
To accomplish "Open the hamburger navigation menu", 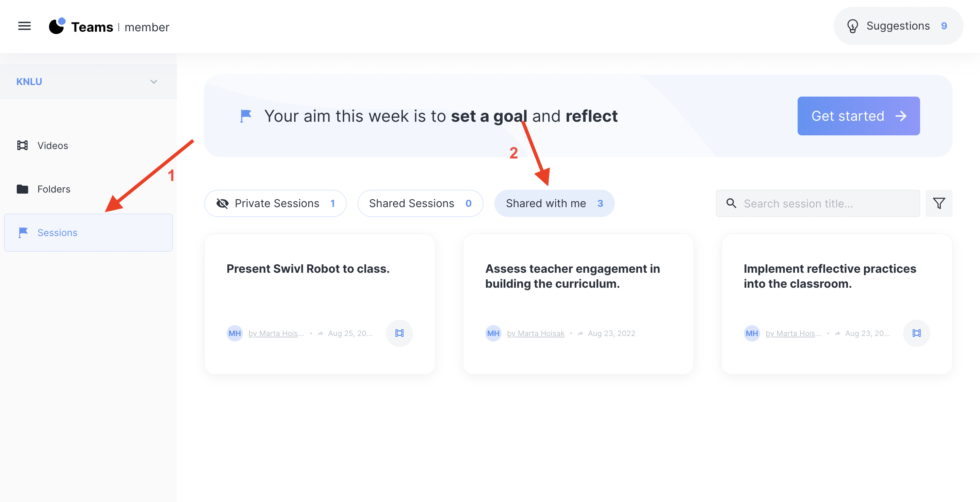I will click(x=24, y=26).
